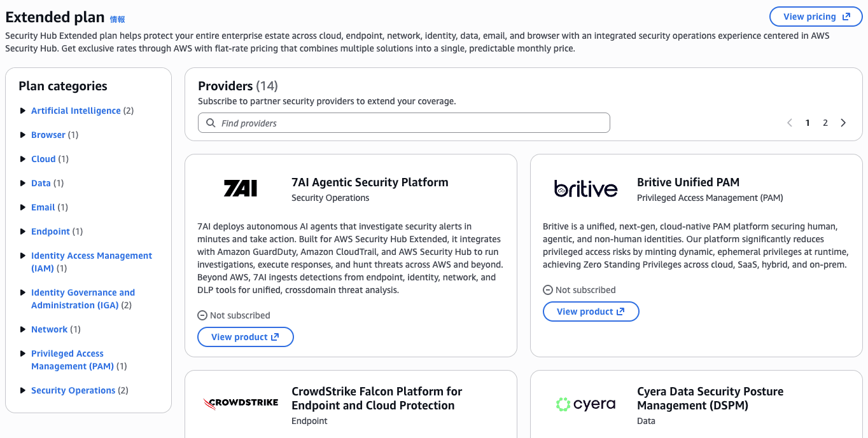Select providers page 1
This screenshot has width=868, height=438.
808,123
